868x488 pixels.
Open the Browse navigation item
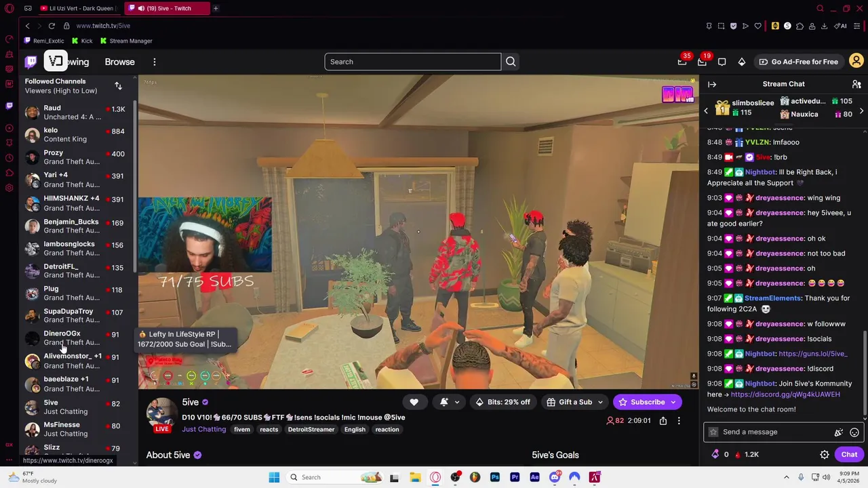pyautogui.click(x=119, y=62)
